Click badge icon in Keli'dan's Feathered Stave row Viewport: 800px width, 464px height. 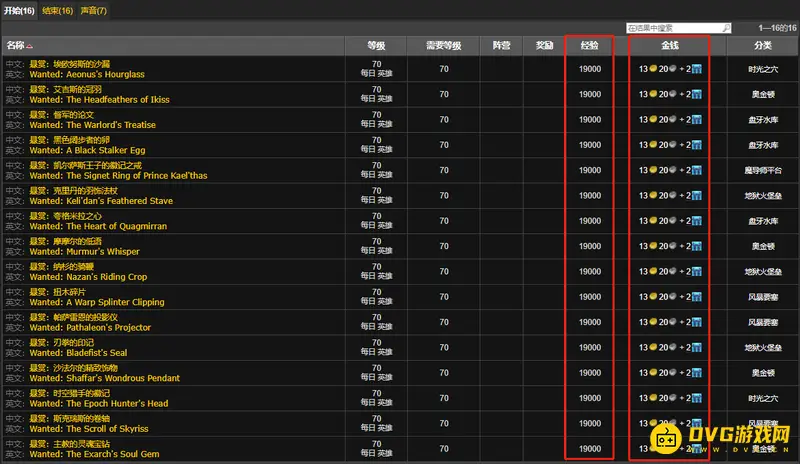[x=696, y=196]
